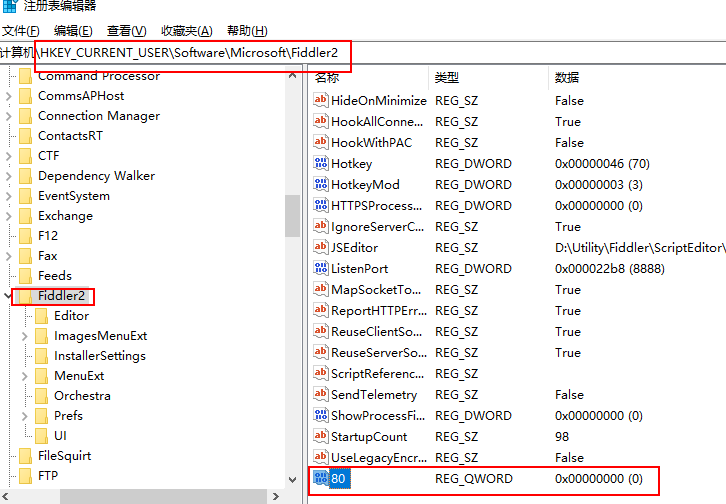Select the Fiddler2 key in tree

point(62,296)
